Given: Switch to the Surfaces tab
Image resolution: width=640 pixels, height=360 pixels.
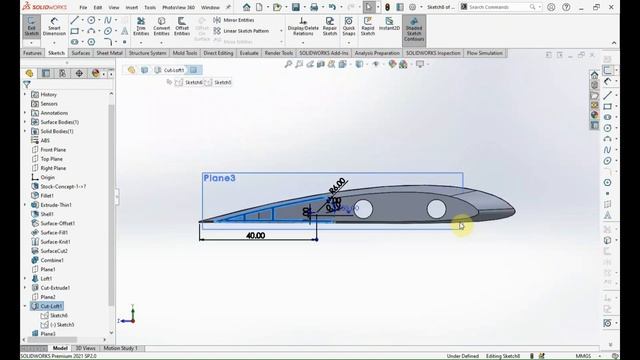Looking at the screenshot, I should pyautogui.click(x=81, y=53).
